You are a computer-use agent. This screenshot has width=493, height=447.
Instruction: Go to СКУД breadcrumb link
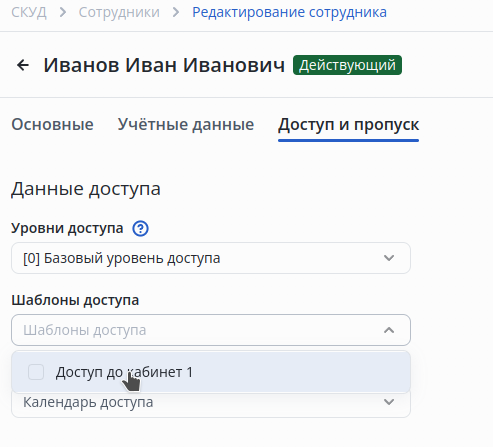(29, 12)
